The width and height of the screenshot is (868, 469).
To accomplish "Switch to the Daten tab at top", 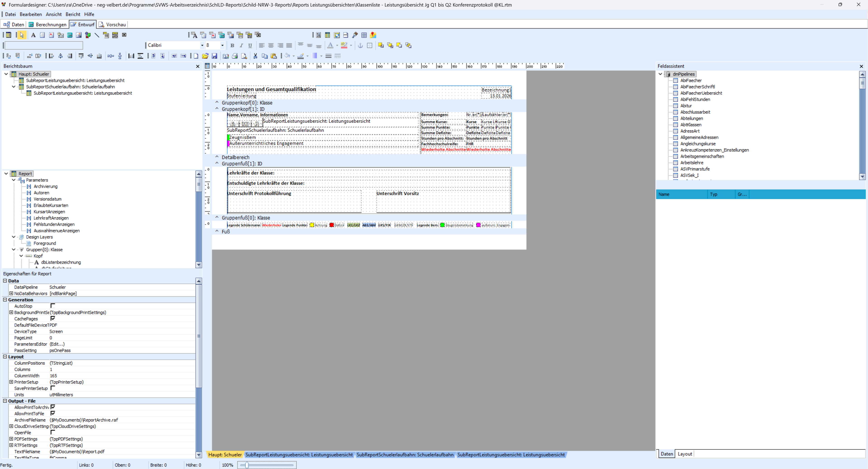I will [x=14, y=25].
